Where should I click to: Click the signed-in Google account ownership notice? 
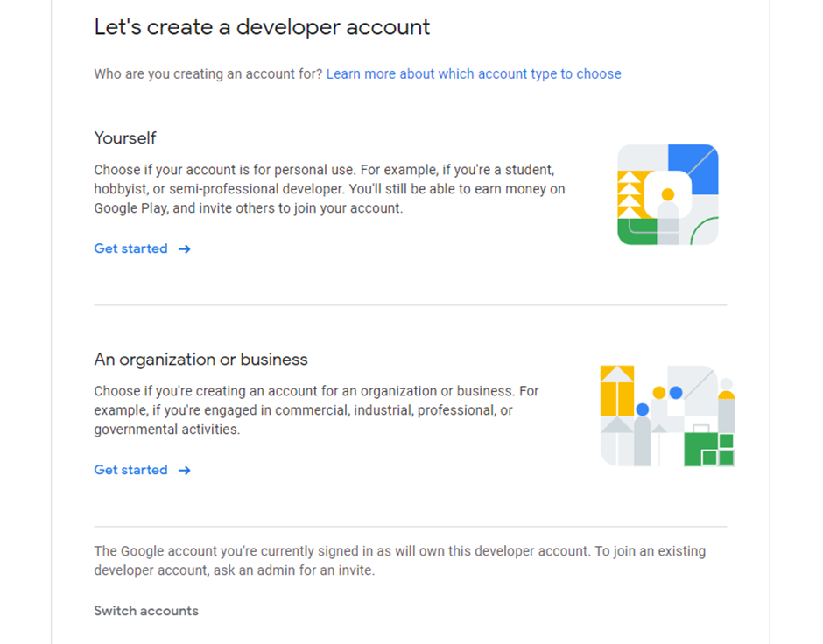click(399, 560)
